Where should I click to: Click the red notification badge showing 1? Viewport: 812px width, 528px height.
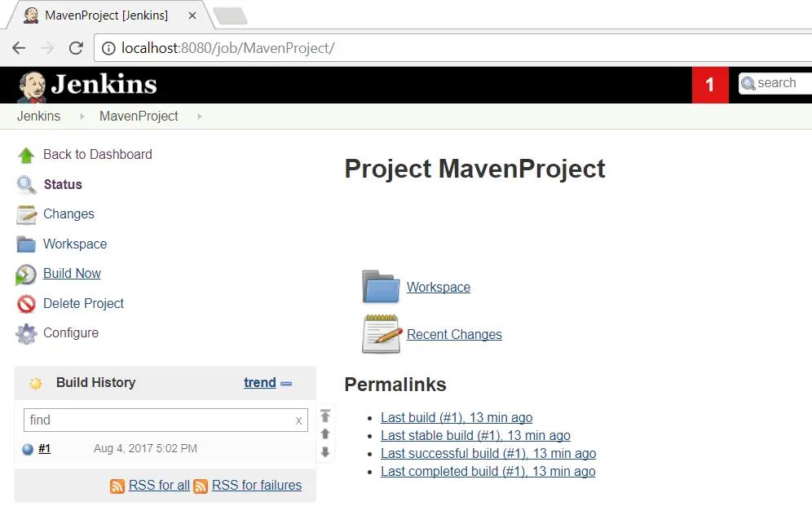coord(710,85)
